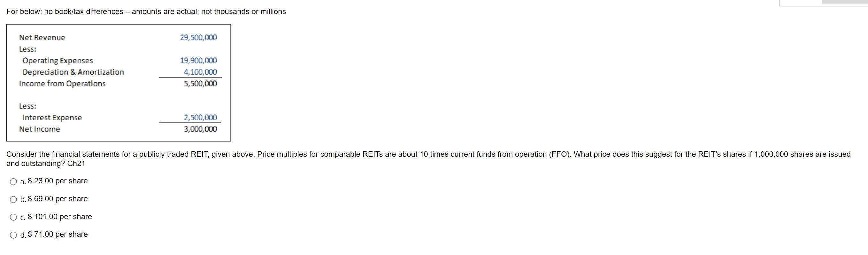Click the Depreciation & Amortization line

[73, 72]
